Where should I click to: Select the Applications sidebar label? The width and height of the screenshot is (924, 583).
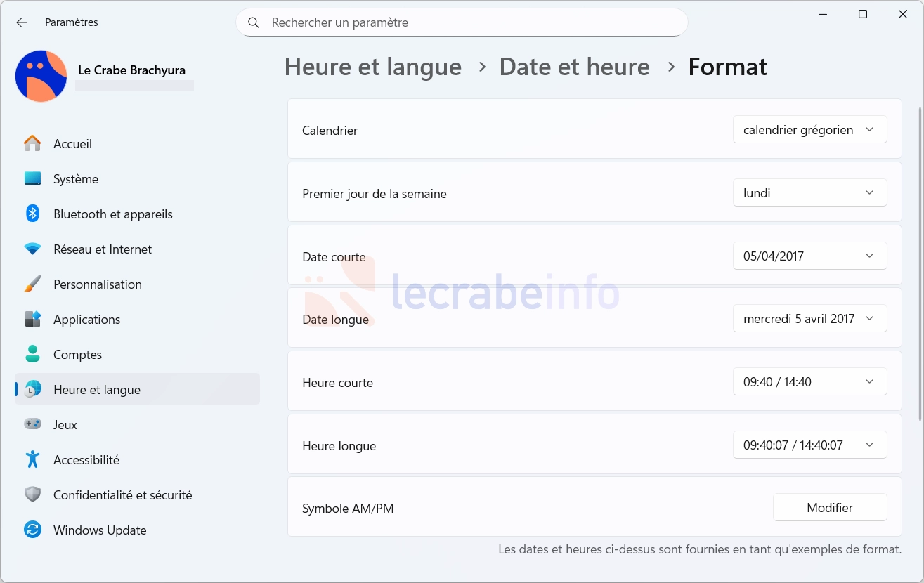[86, 319]
